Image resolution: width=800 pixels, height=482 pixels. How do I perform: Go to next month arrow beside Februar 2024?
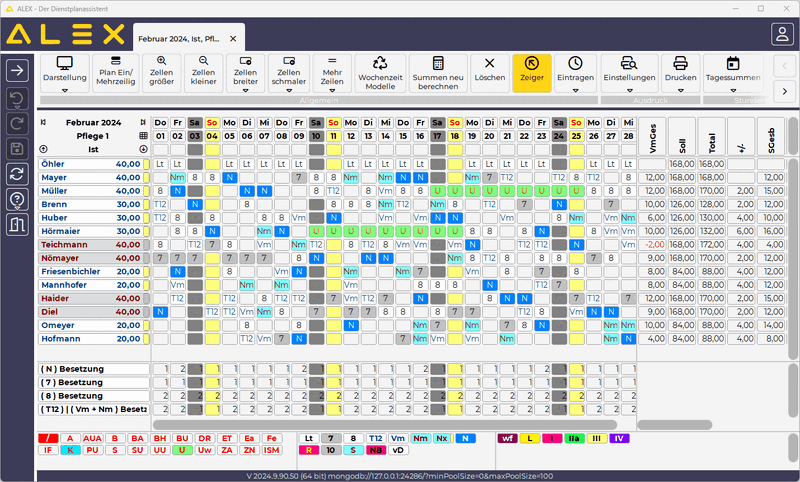(x=143, y=122)
